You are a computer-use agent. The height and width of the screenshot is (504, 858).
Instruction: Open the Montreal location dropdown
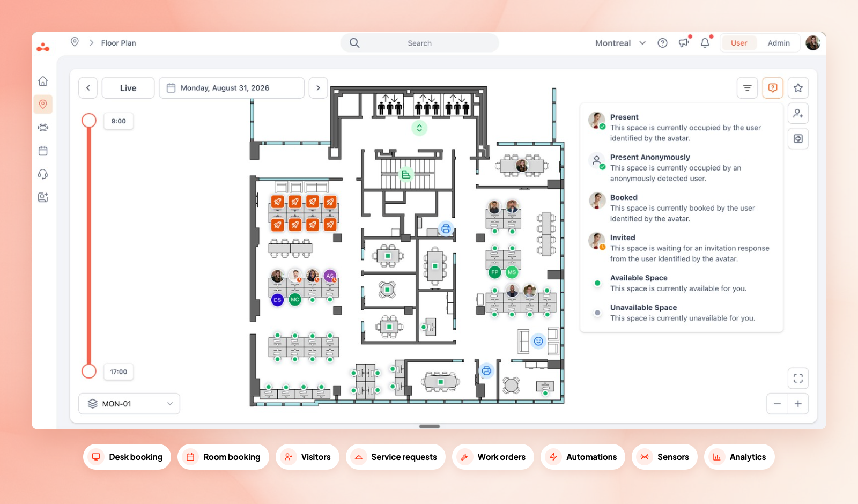(620, 43)
